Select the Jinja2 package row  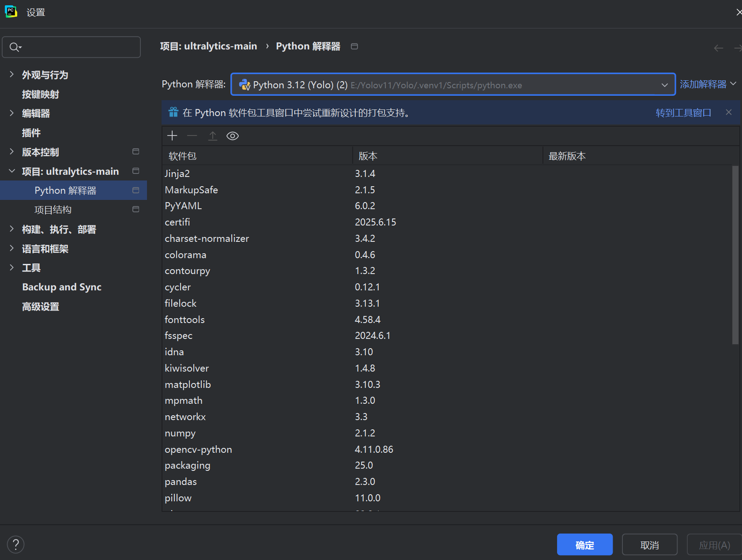pos(447,173)
